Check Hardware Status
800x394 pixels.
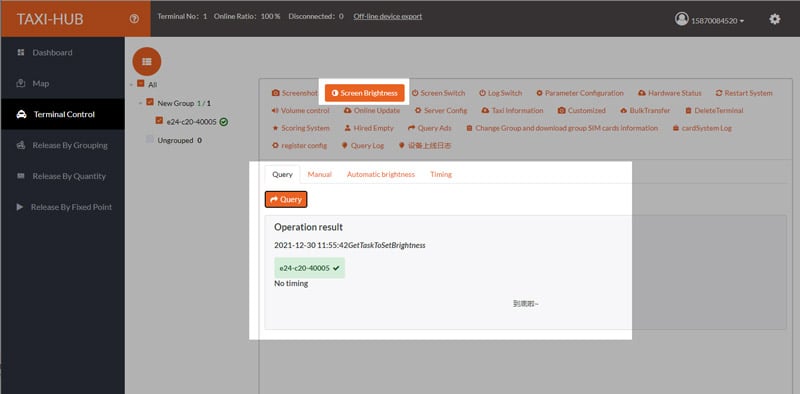(669, 93)
